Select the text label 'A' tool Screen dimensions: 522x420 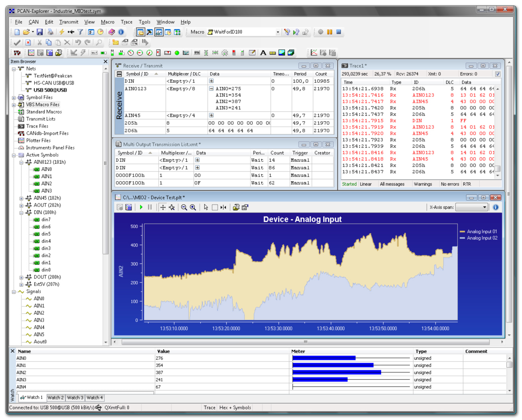tap(263, 53)
